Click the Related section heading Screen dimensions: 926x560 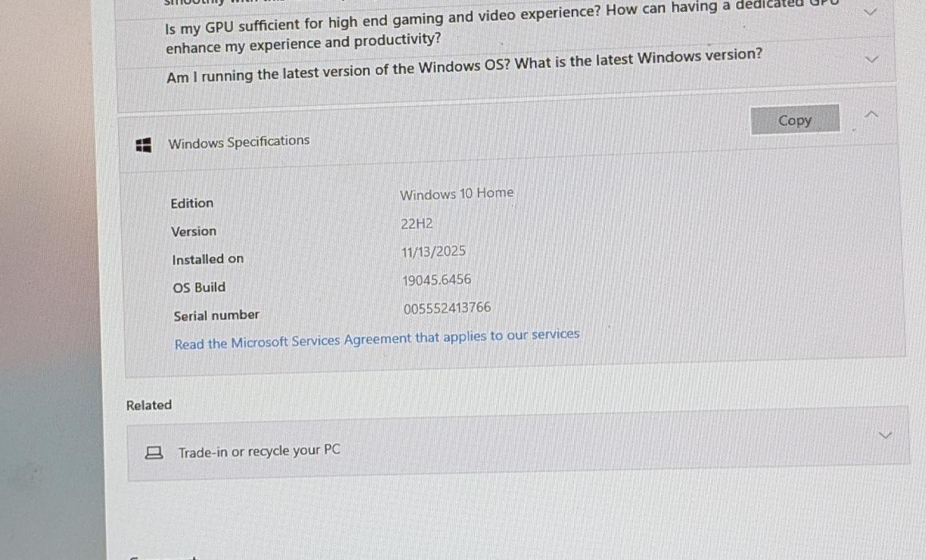[x=149, y=405]
